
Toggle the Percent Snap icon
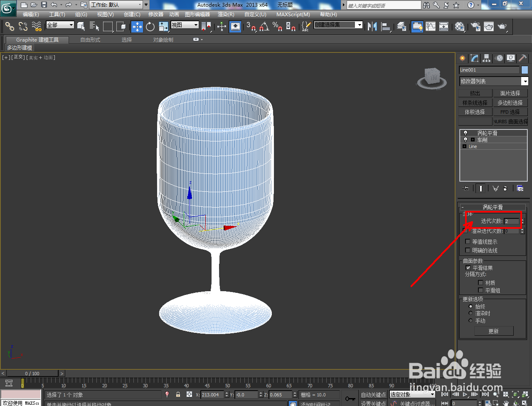(x=278, y=27)
